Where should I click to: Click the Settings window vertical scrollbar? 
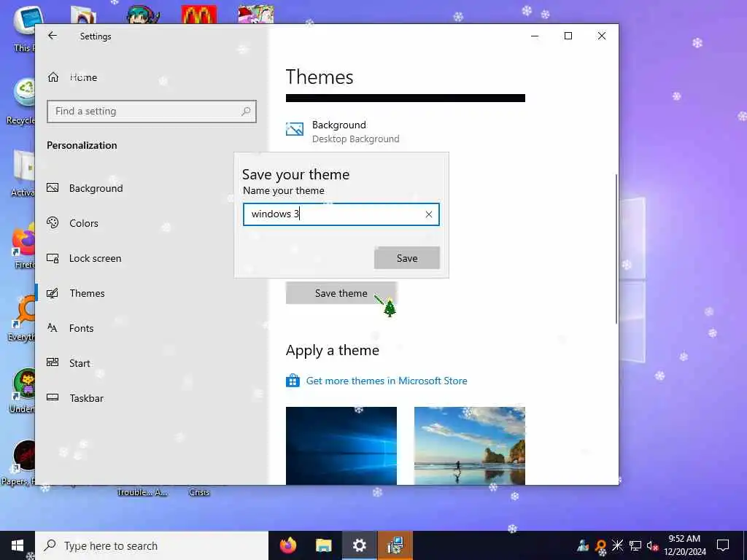coord(616,249)
